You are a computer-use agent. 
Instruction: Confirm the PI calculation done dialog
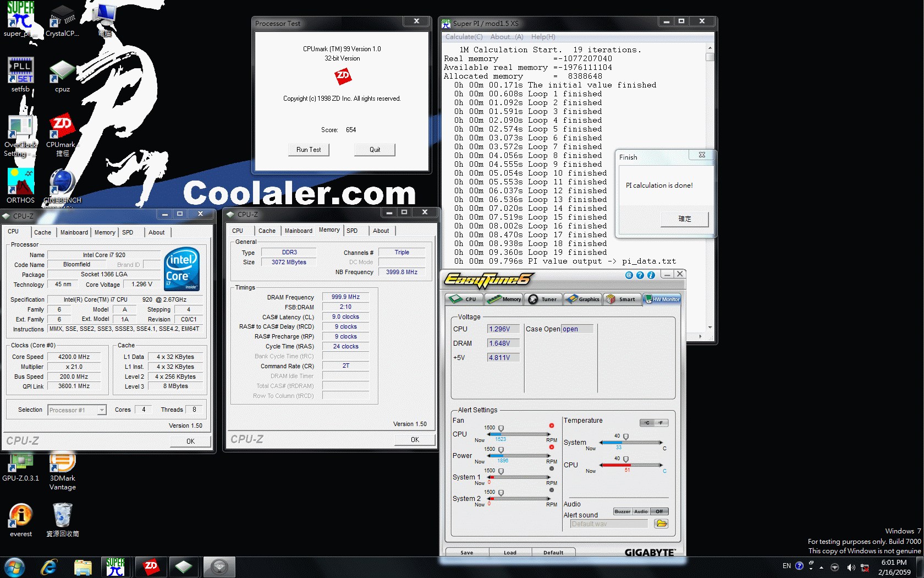click(685, 219)
